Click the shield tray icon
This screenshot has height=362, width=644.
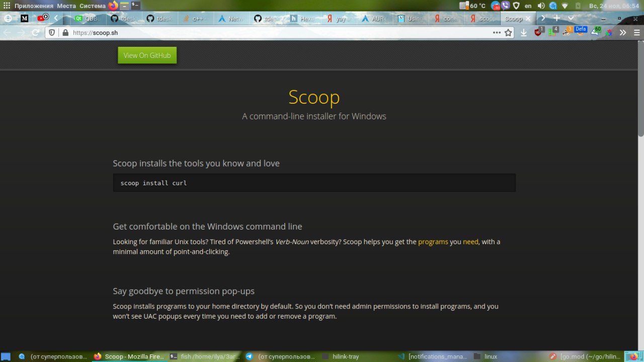pos(516,6)
